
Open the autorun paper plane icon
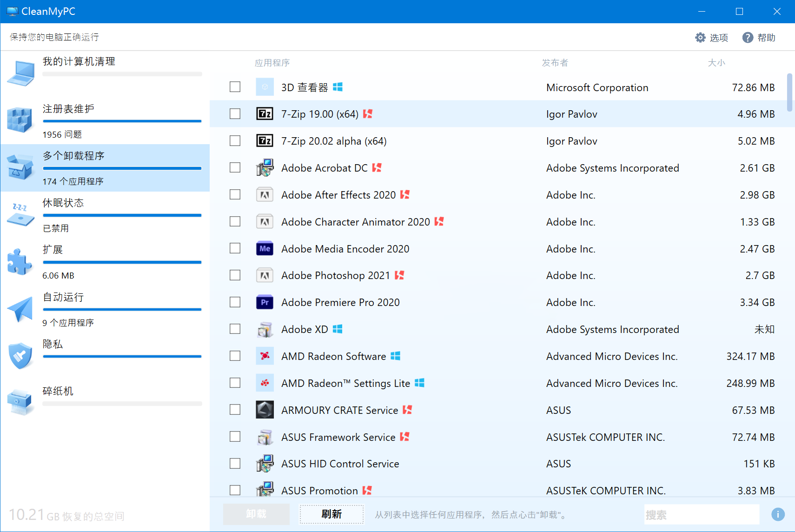tap(20, 309)
